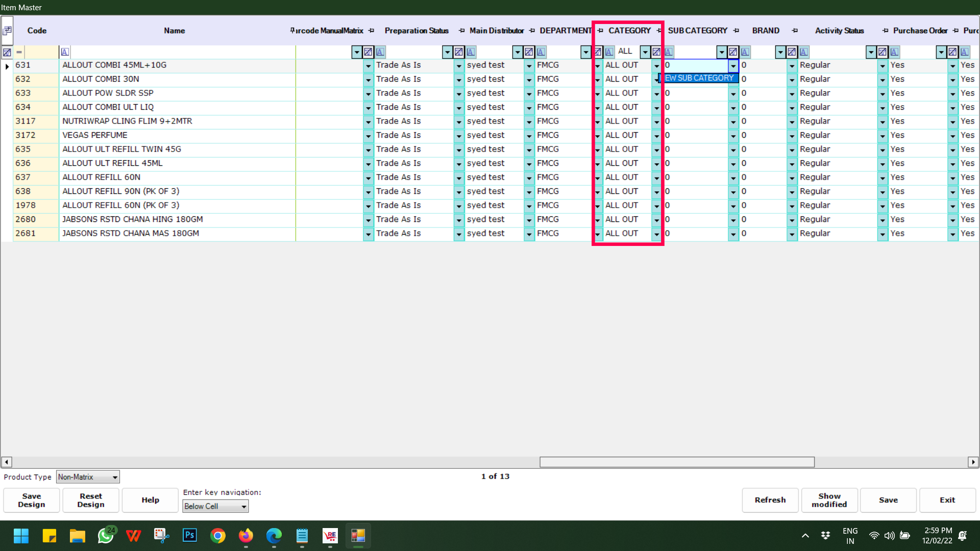Clear the CATEGORY column filter icon

(656, 52)
